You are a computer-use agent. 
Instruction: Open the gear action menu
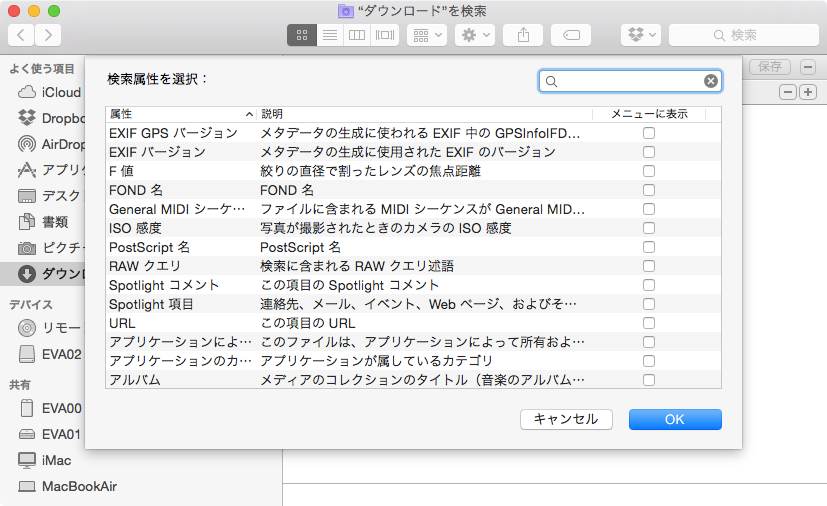475,35
